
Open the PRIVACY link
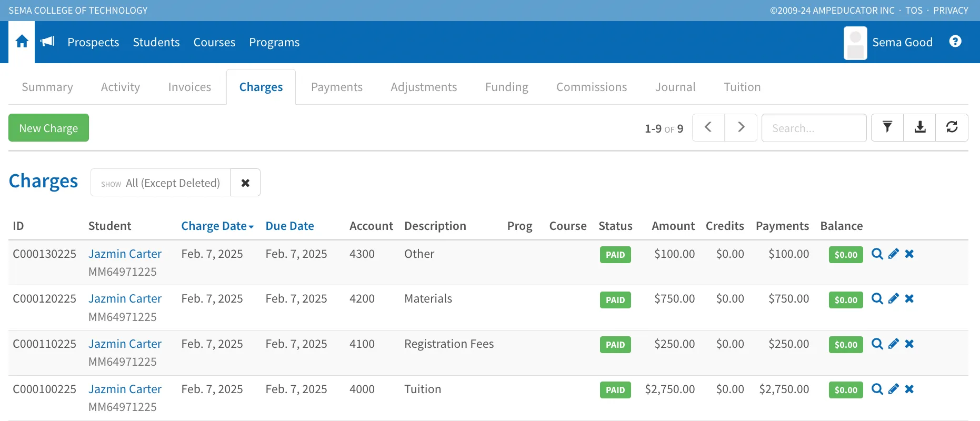(x=951, y=11)
